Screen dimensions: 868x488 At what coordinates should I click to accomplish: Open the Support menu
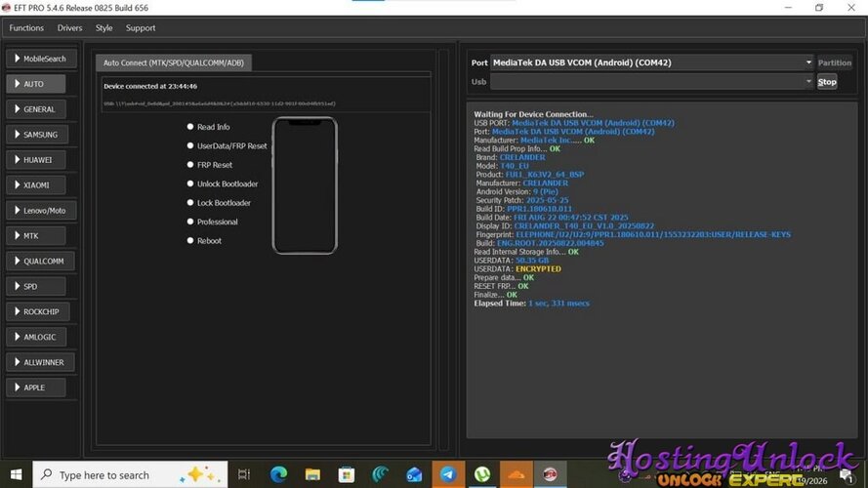pyautogui.click(x=140, y=27)
